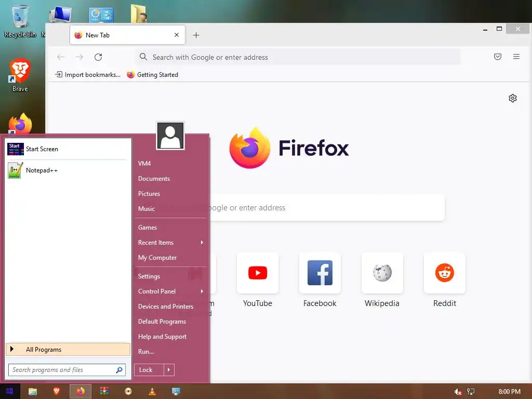Click the 8:00 PM taskbar clock
The height and width of the screenshot is (399, 532).
pos(509,392)
